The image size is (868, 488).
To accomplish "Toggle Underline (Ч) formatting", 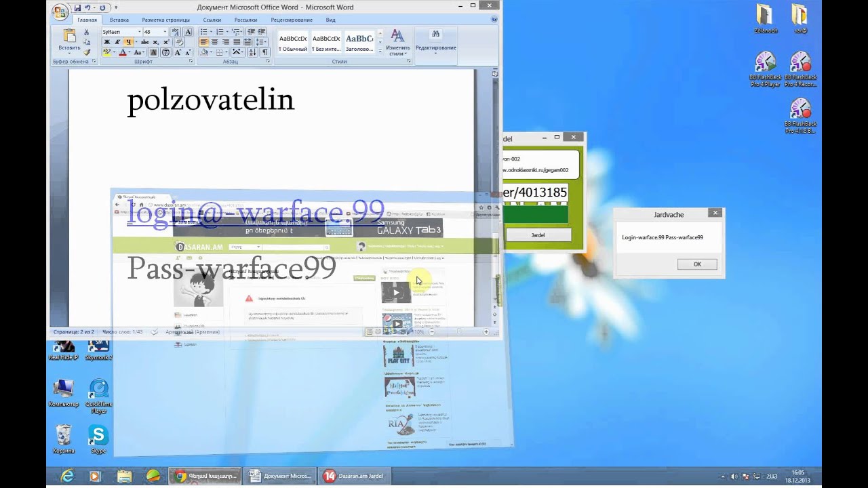I will point(128,42).
